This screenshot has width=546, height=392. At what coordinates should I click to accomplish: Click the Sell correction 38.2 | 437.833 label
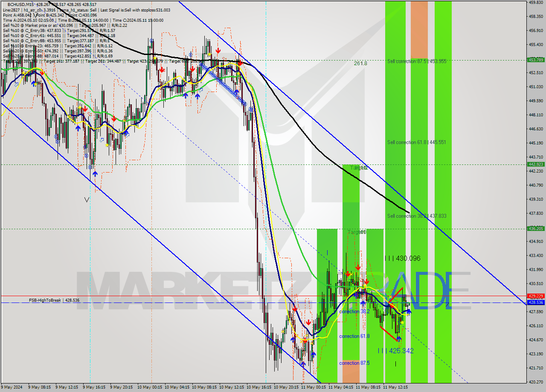[417, 216]
